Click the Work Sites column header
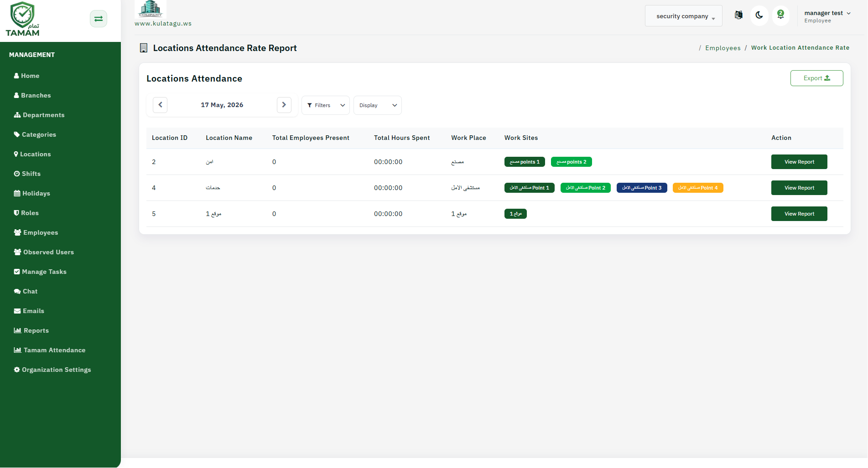This screenshot has width=868, height=468. point(521,138)
